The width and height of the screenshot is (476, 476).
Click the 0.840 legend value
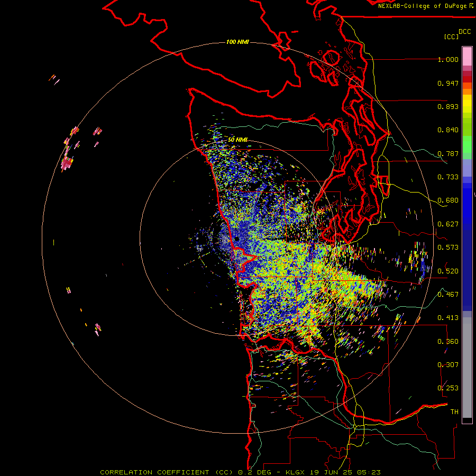pyautogui.click(x=448, y=130)
